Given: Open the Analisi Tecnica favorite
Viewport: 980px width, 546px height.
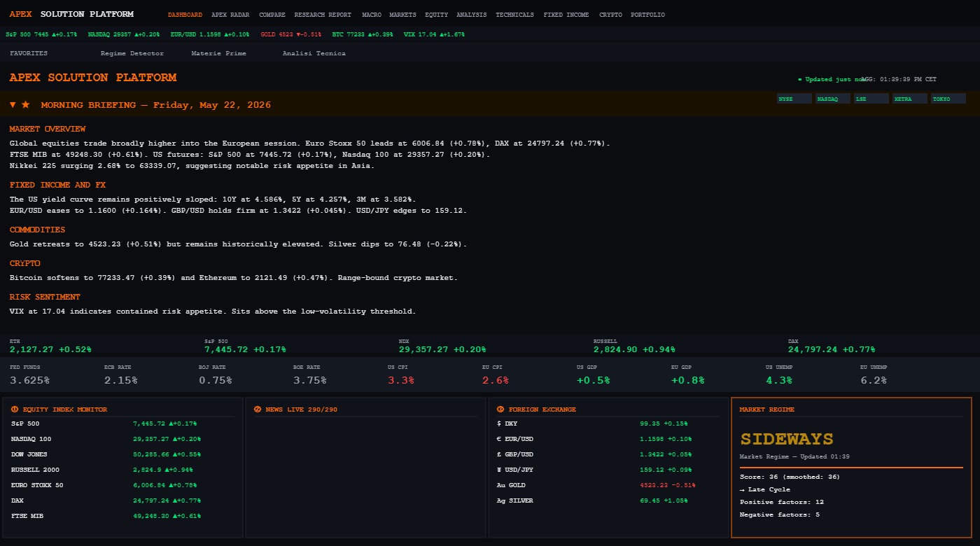Looking at the screenshot, I should (x=314, y=53).
